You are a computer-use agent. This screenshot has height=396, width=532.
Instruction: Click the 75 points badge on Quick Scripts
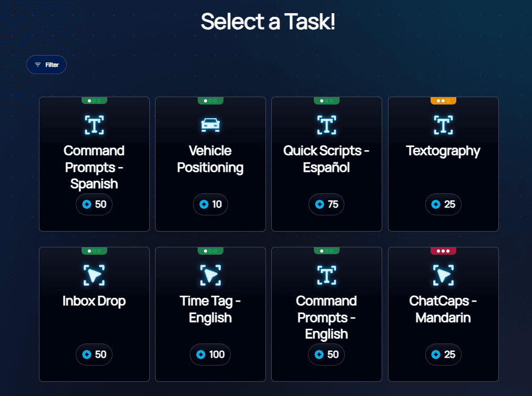[x=326, y=204]
